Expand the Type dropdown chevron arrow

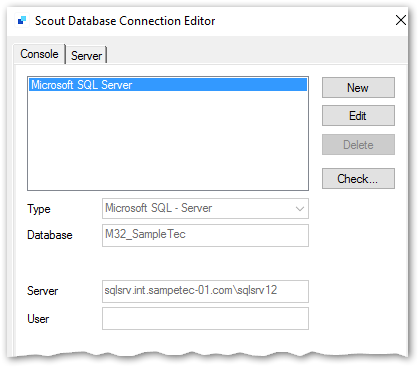300,209
